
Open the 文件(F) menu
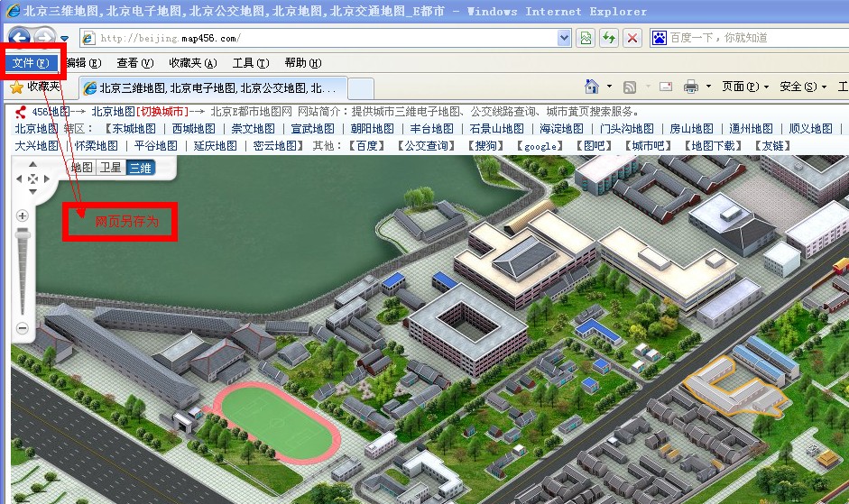(31, 63)
